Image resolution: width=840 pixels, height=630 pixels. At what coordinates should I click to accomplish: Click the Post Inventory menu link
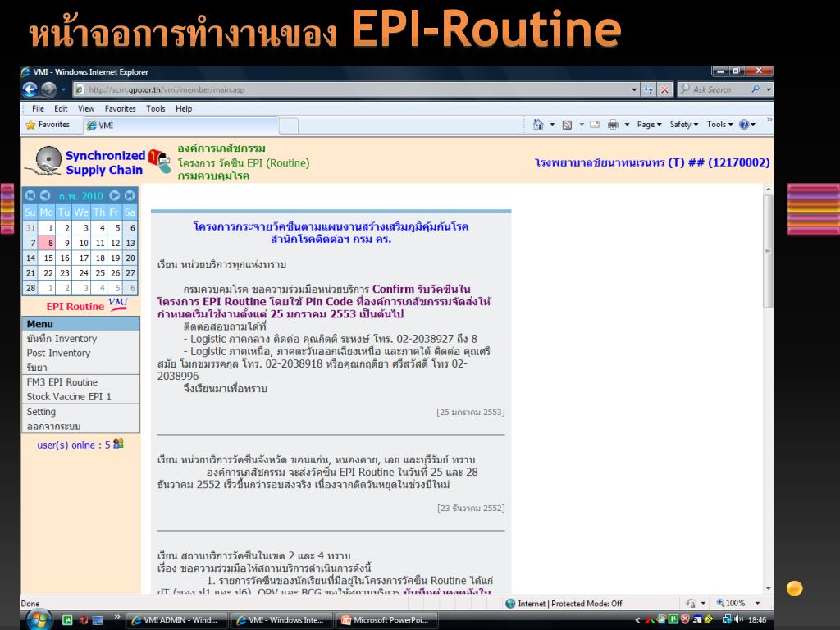[x=58, y=353]
